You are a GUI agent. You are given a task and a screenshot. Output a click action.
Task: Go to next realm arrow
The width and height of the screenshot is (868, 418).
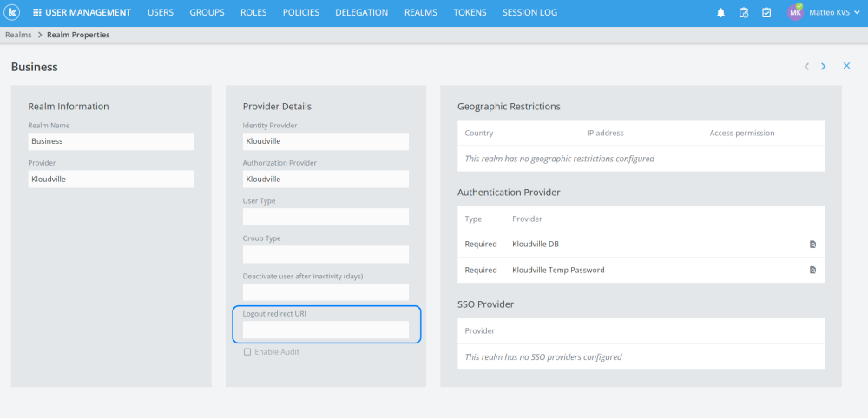tap(823, 67)
